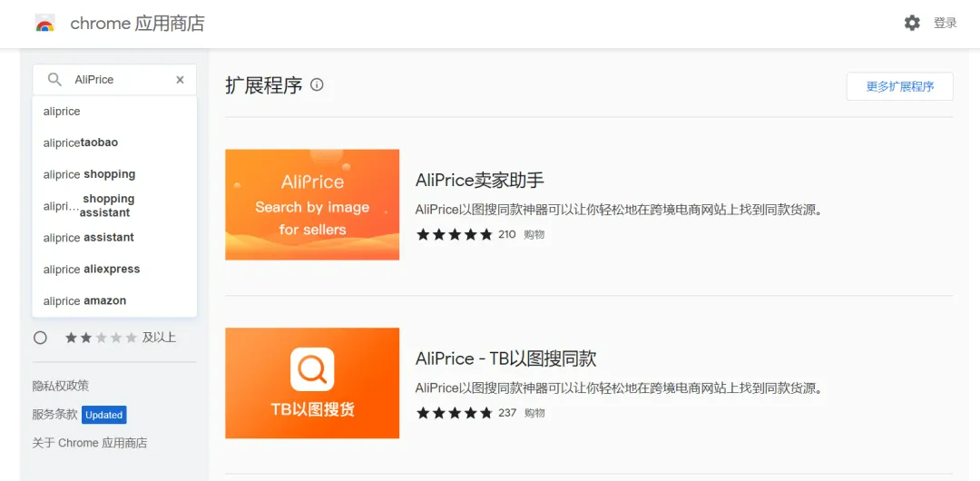This screenshot has width=980, height=481.
Task: Clear the AliPrice search with X
Action: pos(180,80)
